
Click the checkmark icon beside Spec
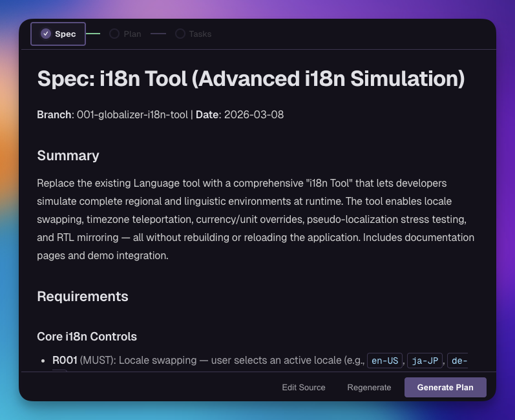(46, 34)
